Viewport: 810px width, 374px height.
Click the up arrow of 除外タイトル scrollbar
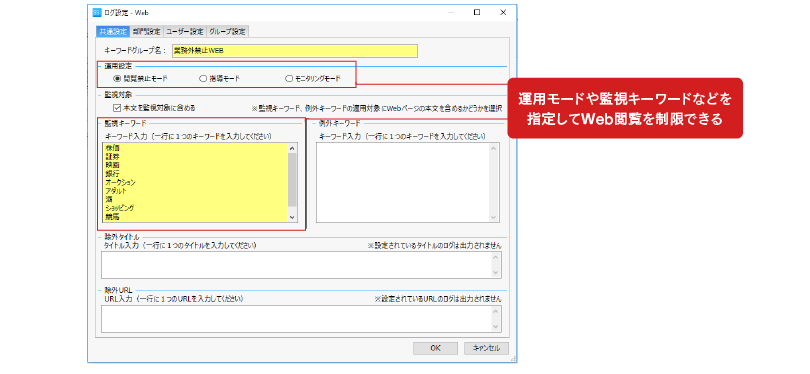click(x=496, y=257)
